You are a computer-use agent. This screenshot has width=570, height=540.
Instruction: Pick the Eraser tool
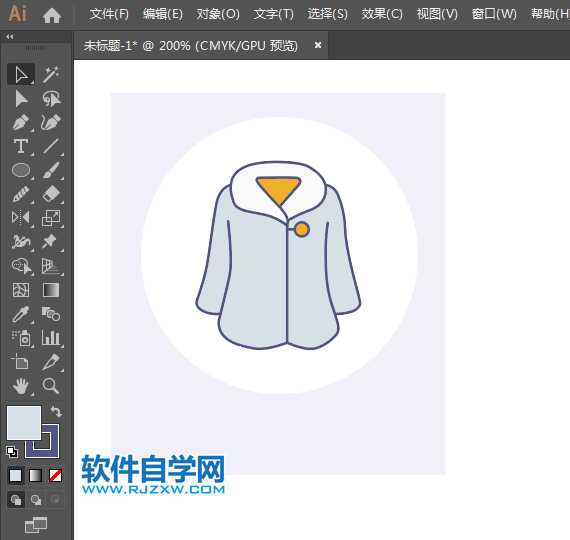coord(51,194)
